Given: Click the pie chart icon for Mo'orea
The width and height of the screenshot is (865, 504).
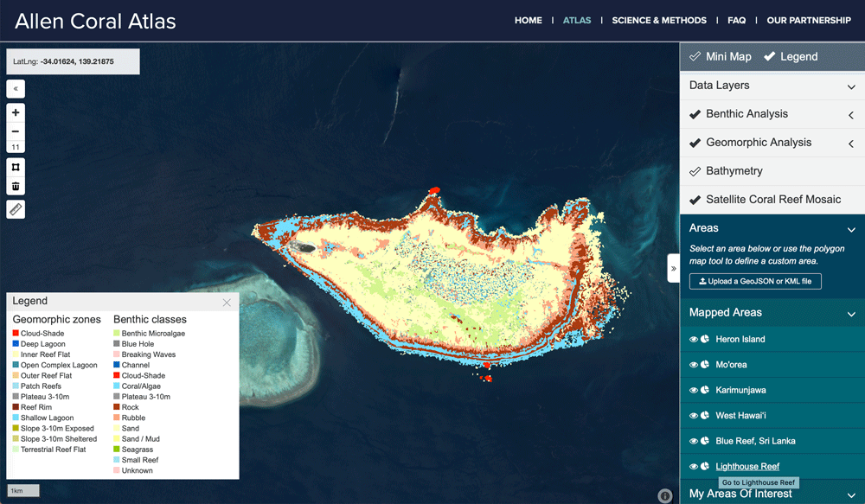Looking at the screenshot, I should point(705,365).
